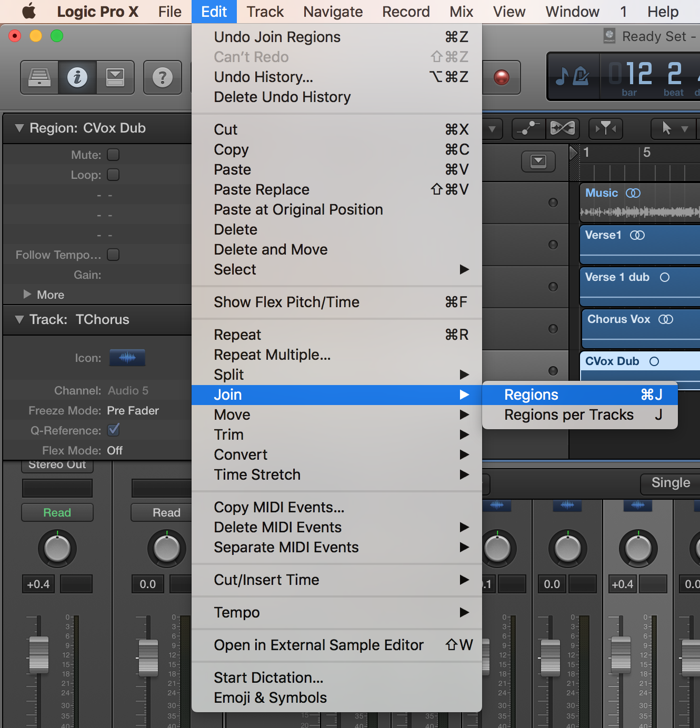Click the Single mixer view button

point(670,483)
